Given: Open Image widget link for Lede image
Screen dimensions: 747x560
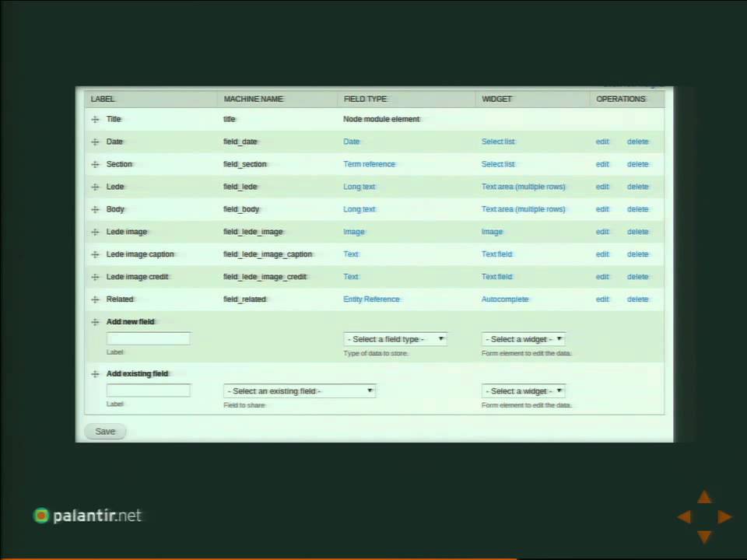Looking at the screenshot, I should (492, 232).
